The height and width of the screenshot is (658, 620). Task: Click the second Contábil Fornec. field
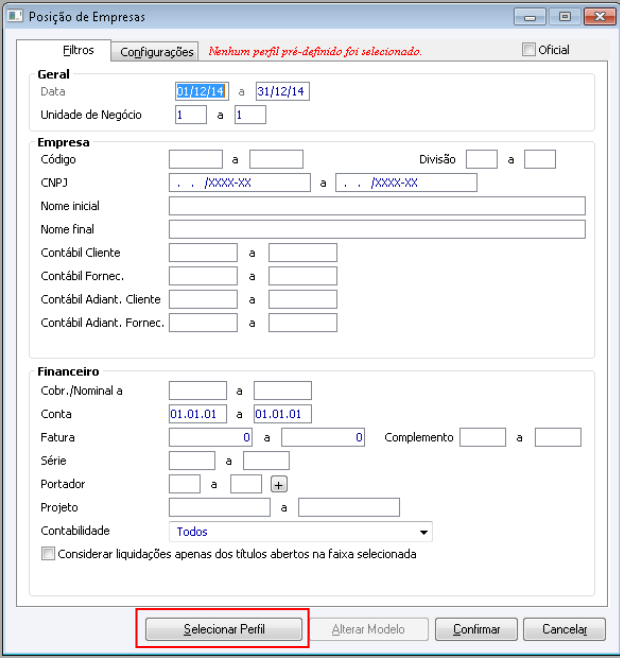point(303,276)
